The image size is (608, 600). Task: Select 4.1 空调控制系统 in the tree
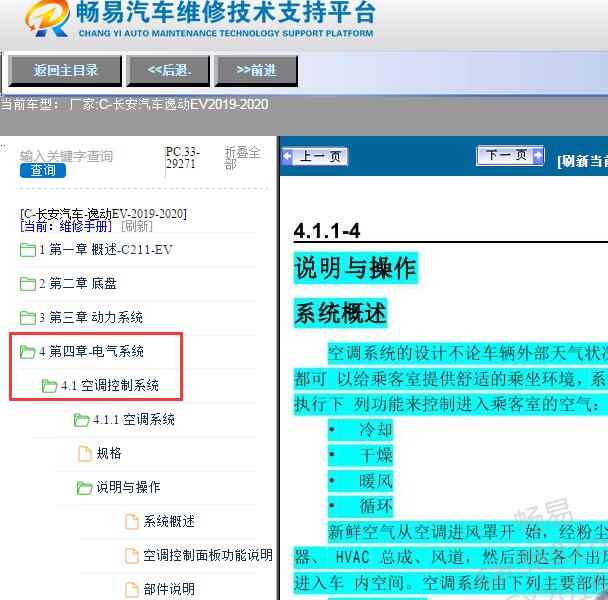point(110,386)
